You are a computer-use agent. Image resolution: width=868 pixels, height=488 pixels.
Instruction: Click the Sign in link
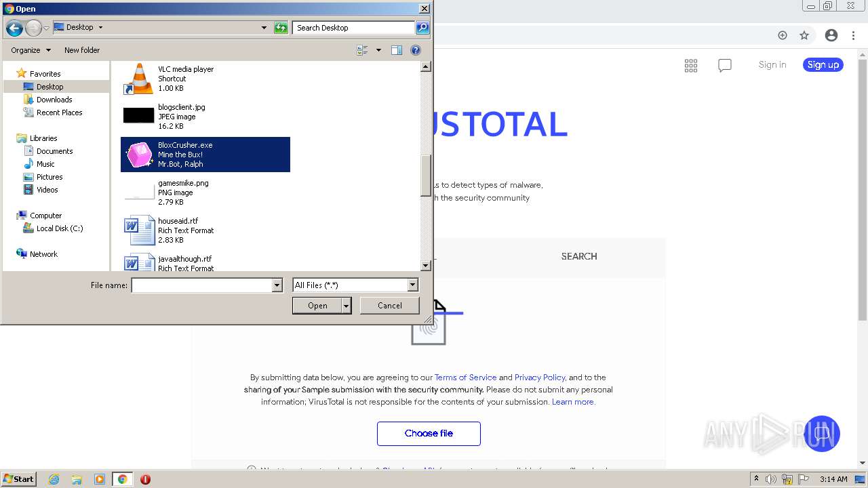pos(772,65)
